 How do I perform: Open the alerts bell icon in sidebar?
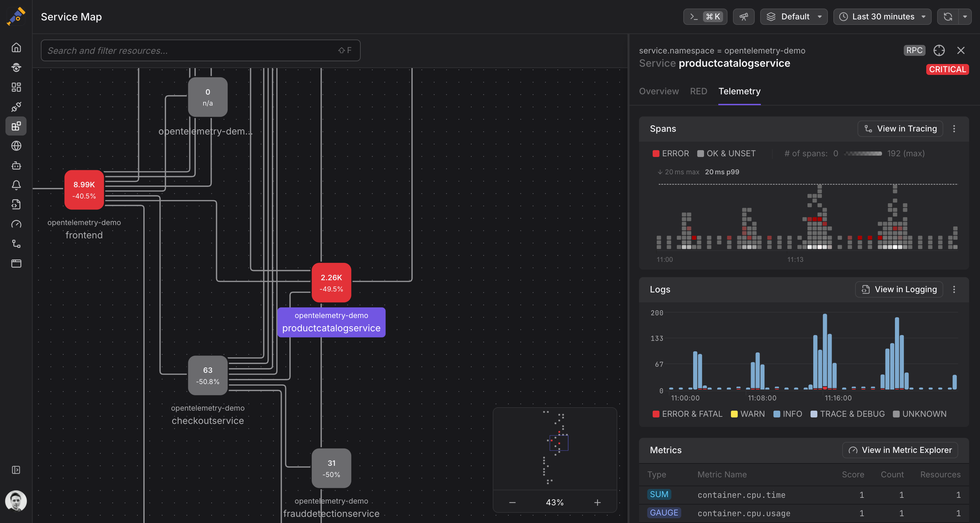click(16, 185)
